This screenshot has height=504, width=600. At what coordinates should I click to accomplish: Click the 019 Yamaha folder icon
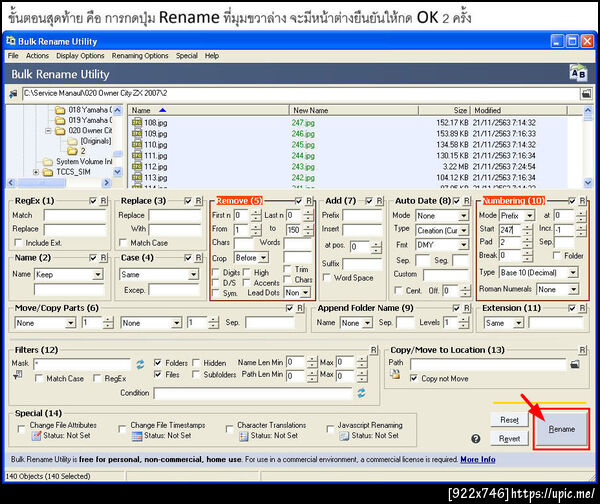[60, 121]
